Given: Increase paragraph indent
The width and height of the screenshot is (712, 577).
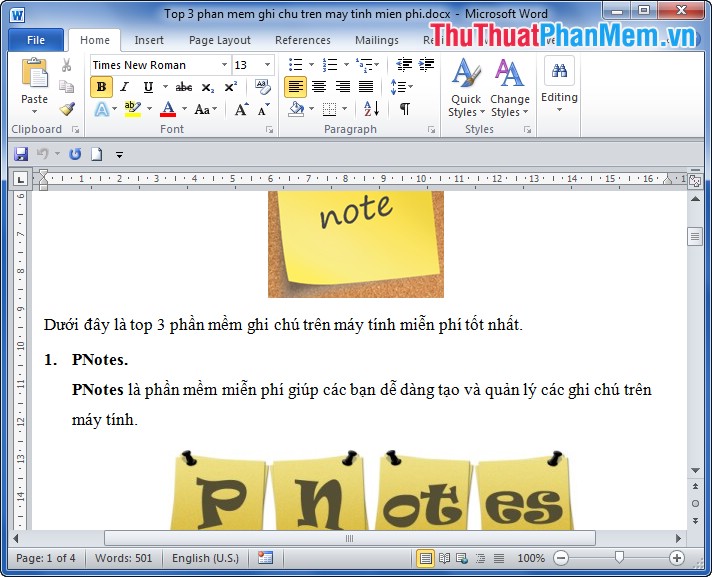Looking at the screenshot, I should (x=426, y=65).
